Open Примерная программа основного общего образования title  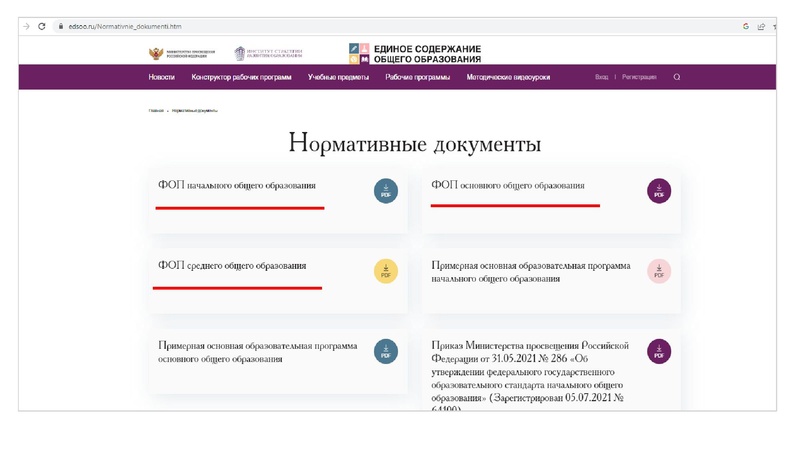coord(258,352)
